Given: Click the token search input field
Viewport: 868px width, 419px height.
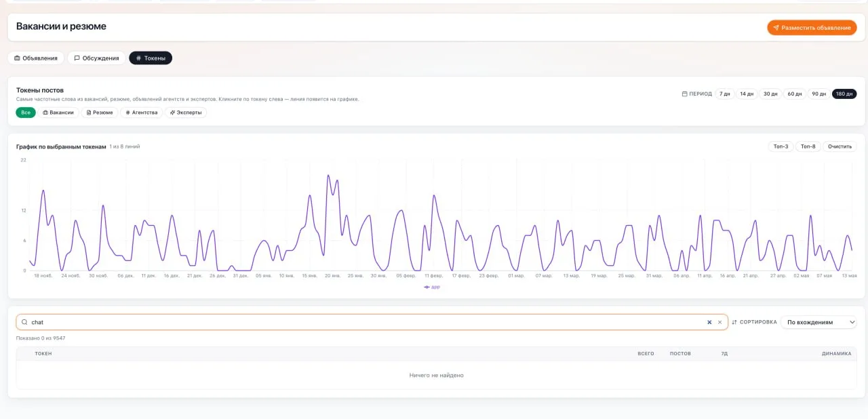Looking at the screenshot, I should point(366,323).
